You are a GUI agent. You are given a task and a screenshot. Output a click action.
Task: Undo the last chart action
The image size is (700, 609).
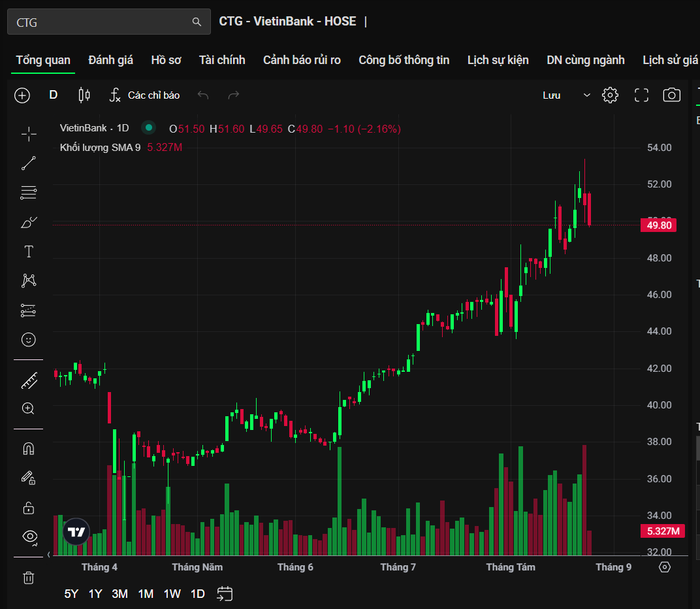pyautogui.click(x=203, y=95)
